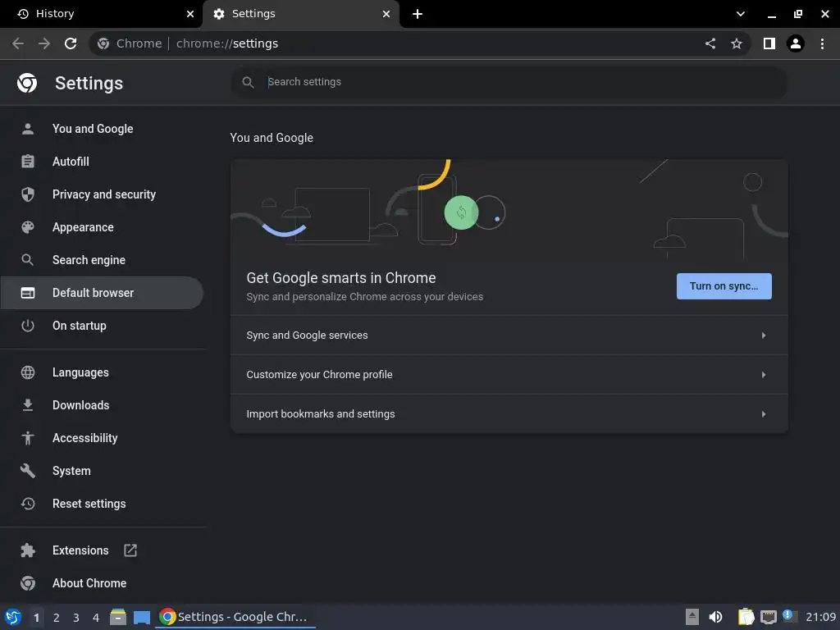Switch to workspace 4
Viewport: 840px width, 630px height.
pos(96,618)
